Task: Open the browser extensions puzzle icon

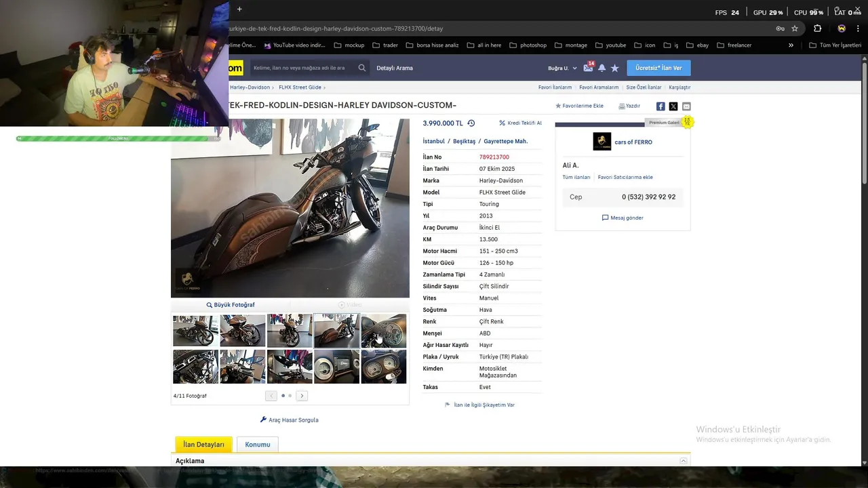Action: (817, 28)
